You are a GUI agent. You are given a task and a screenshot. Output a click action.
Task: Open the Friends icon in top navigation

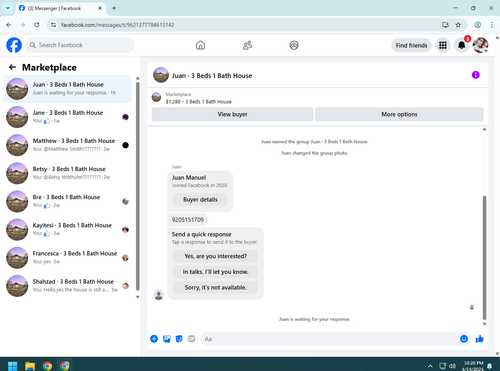(x=247, y=45)
